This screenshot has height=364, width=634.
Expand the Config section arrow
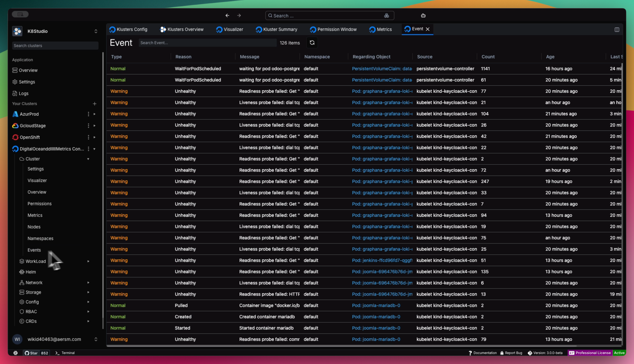(x=88, y=302)
